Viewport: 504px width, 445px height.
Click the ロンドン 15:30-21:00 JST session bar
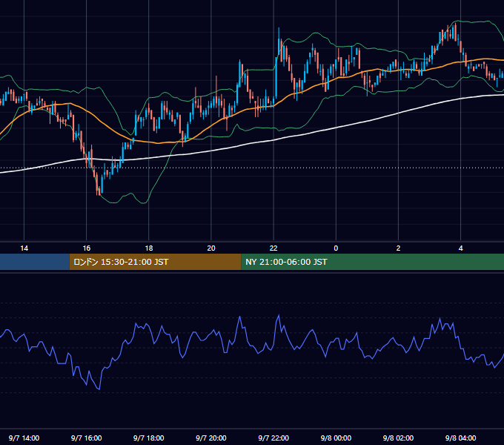point(155,262)
